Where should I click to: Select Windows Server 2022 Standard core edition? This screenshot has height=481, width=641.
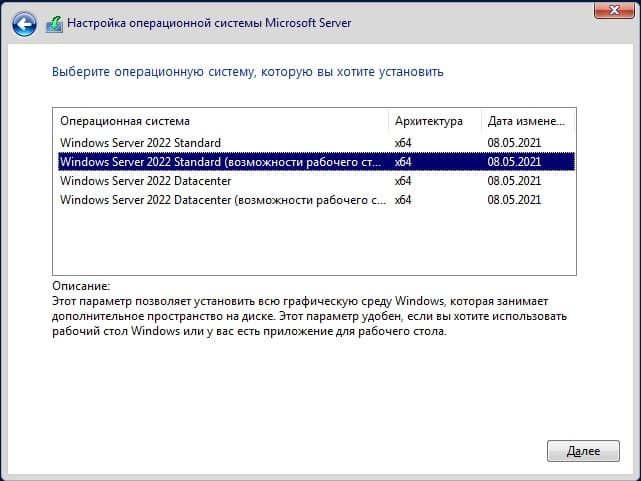316,143
